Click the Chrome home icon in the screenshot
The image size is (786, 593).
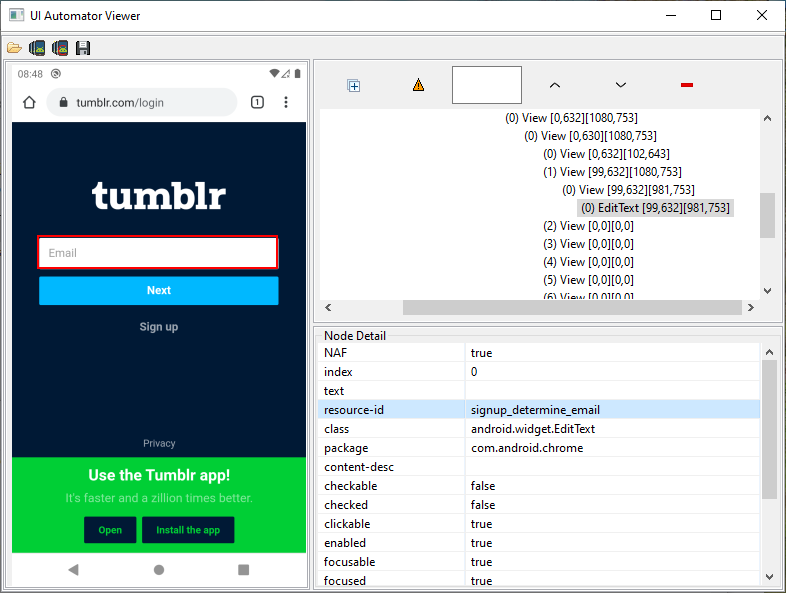tap(29, 102)
